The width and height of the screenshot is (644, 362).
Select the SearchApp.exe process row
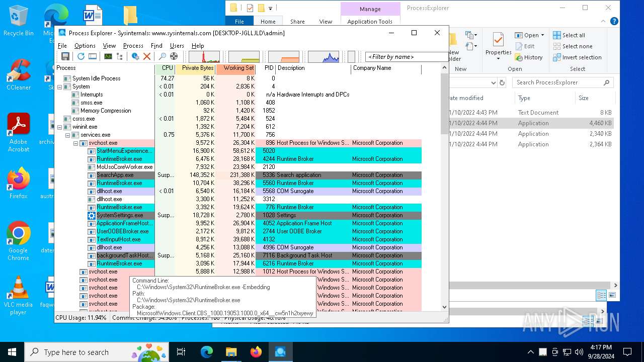(237, 175)
